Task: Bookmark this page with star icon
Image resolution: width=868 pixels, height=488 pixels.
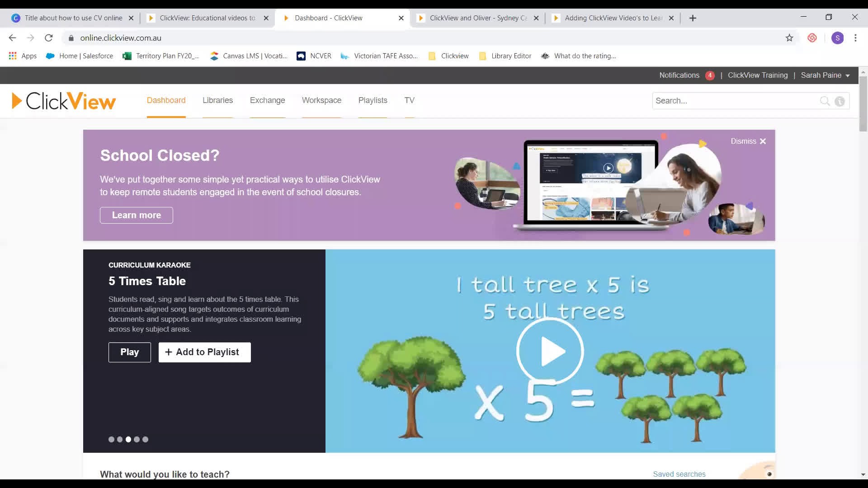Action: [x=789, y=38]
